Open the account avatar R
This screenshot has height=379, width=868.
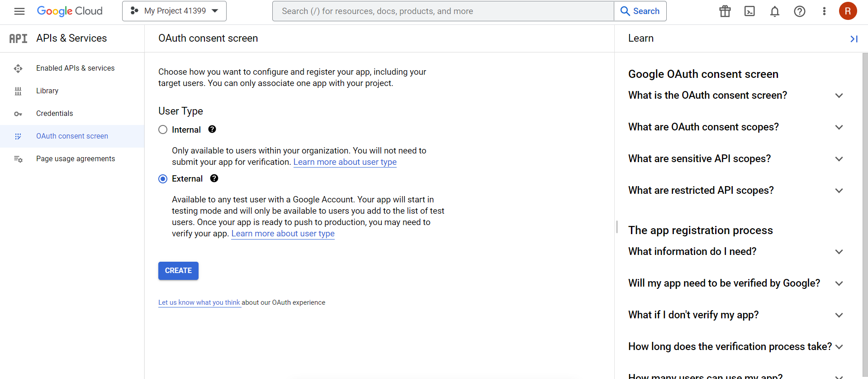coord(848,11)
